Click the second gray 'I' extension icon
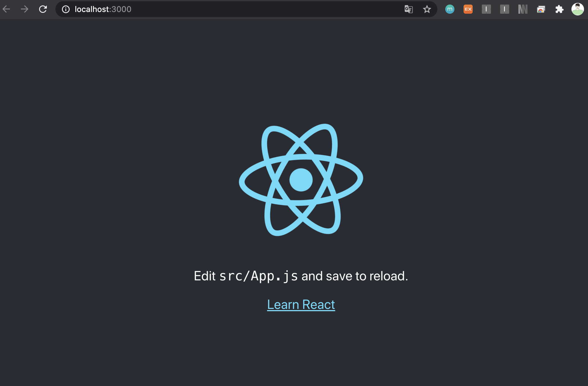 point(504,9)
